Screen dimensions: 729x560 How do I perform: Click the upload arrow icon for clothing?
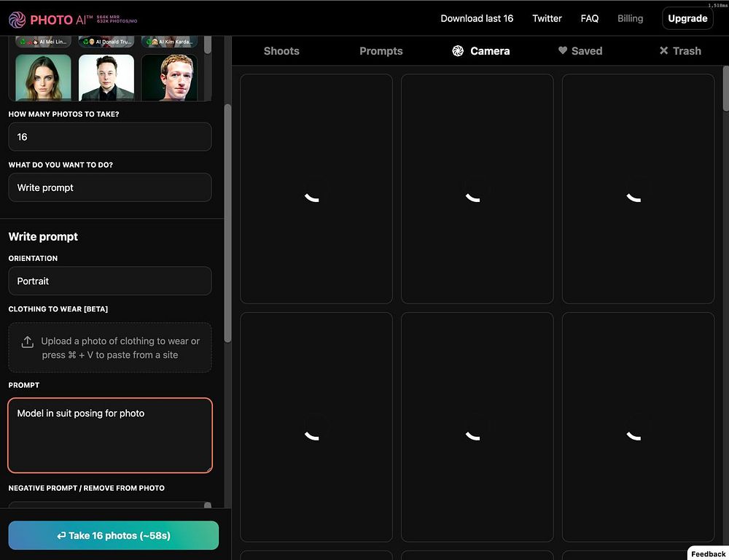[x=28, y=342]
